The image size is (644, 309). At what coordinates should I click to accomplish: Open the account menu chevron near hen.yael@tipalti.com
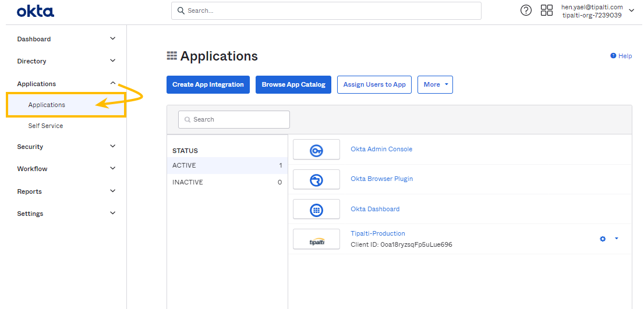coord(632,11)
